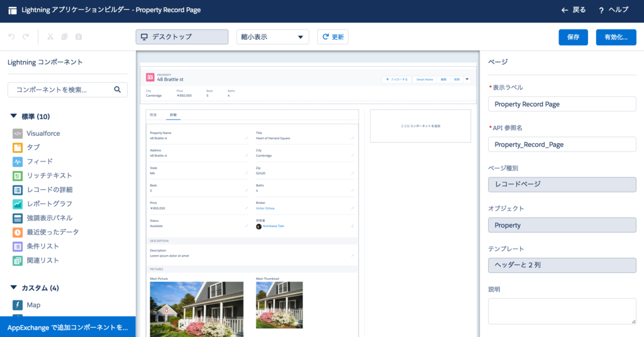Open AppExchange で追加コンポーネント link
Image resolution: width=644 pixels, height=337 pixels.
click(68, 327)
